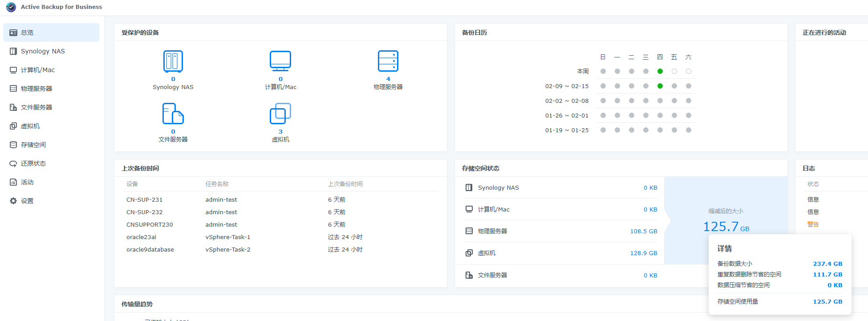This screenshot has width=868, height=321.
Task: Click 文件服务器 icon in 存储空间状态
Action: tap(469, 275)
